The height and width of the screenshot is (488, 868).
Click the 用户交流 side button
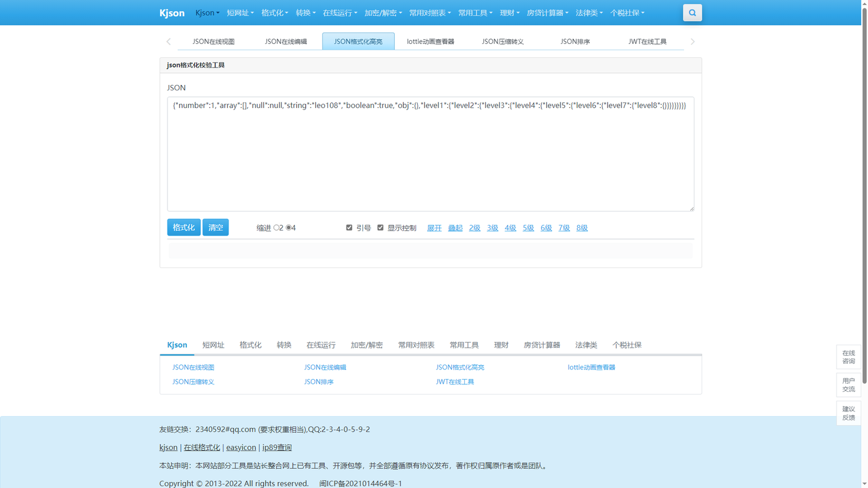point(849,385)
